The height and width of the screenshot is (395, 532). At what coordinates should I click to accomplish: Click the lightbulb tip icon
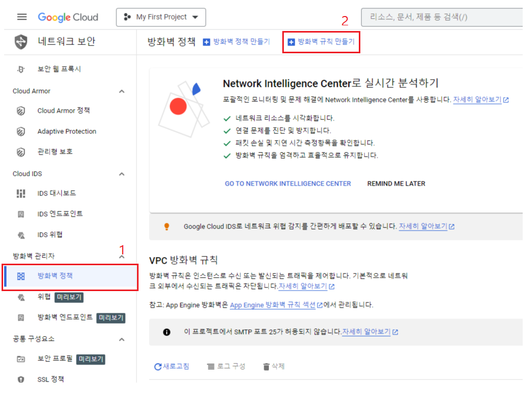click(x=166, y=226)
